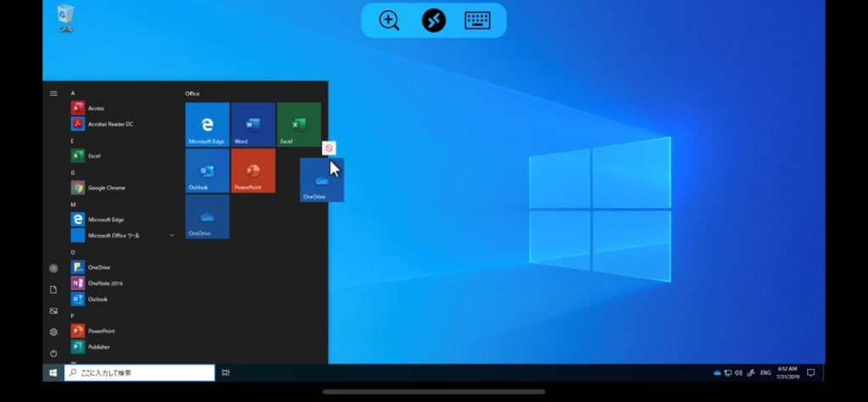Click the letter G header in app list

click(x=73, y=173)
